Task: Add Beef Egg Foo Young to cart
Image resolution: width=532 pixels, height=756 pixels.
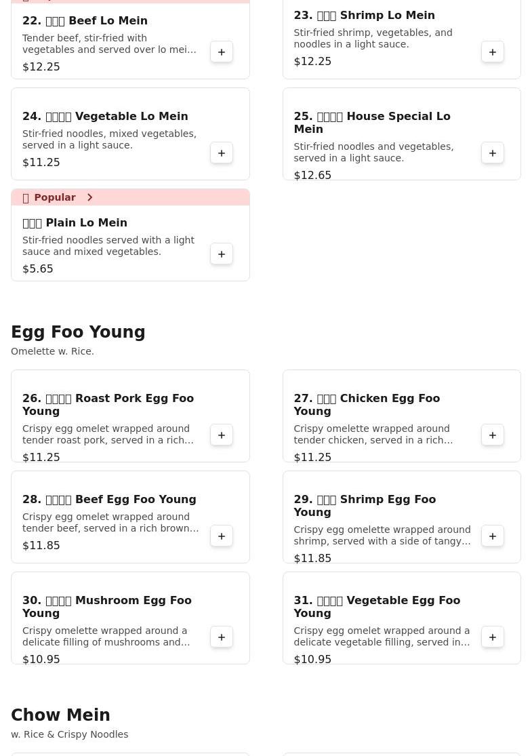Action: [222, 536]
